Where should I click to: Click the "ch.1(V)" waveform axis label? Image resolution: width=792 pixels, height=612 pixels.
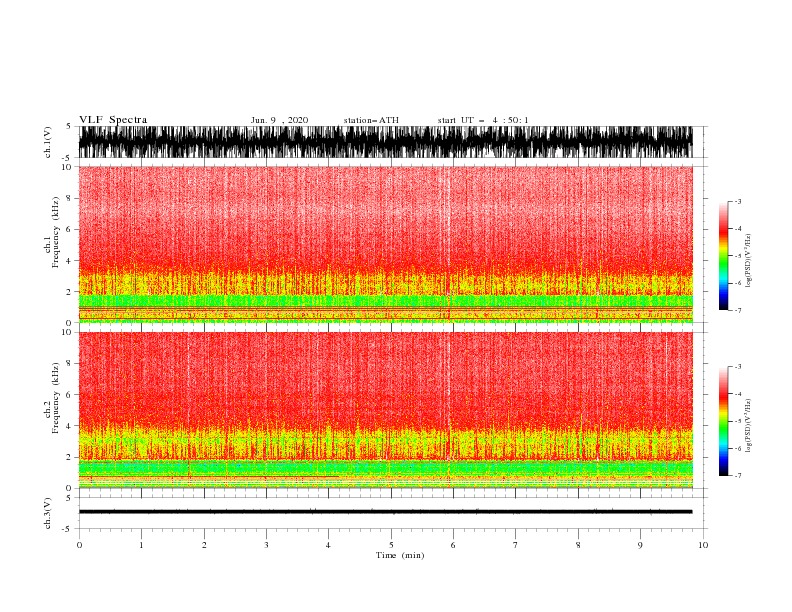click(x=48, y=142)
